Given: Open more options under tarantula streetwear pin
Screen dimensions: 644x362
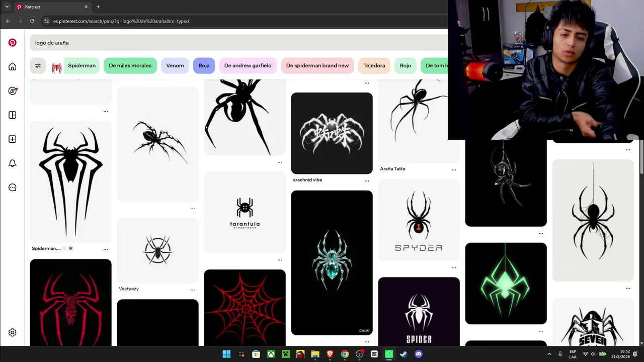Looking at the screenshot, I should coord(280,260).
